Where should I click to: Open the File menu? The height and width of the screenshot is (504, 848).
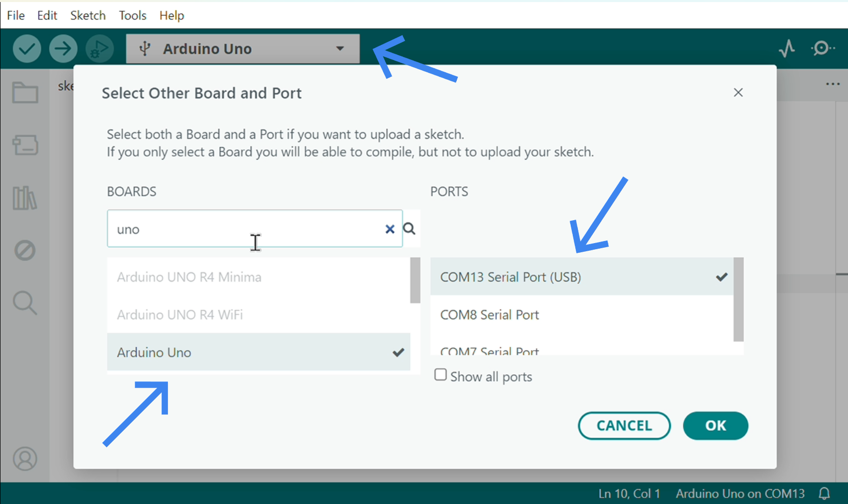click(x=16, y=15)
